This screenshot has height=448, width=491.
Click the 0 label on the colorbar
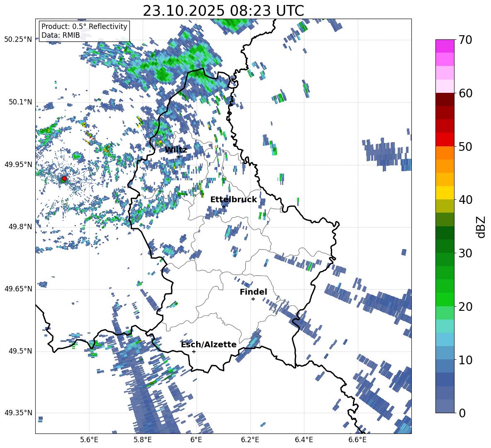(462, 413)
